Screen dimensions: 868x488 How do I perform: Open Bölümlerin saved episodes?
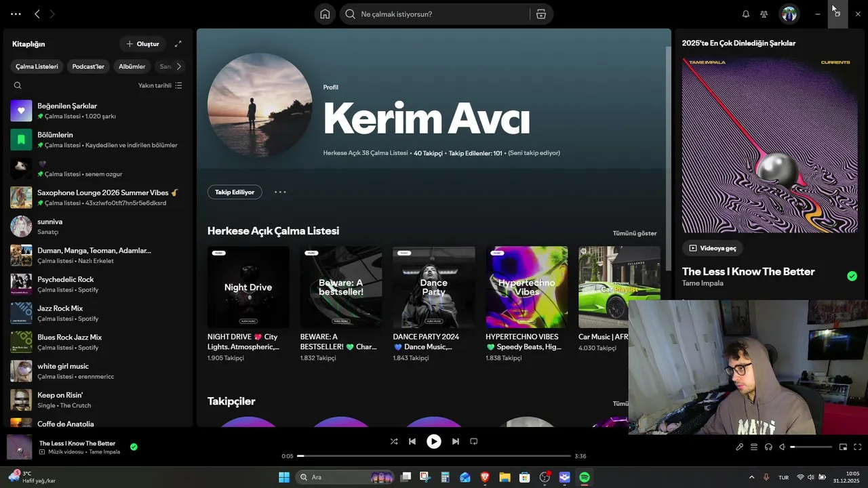pos(98,140)
